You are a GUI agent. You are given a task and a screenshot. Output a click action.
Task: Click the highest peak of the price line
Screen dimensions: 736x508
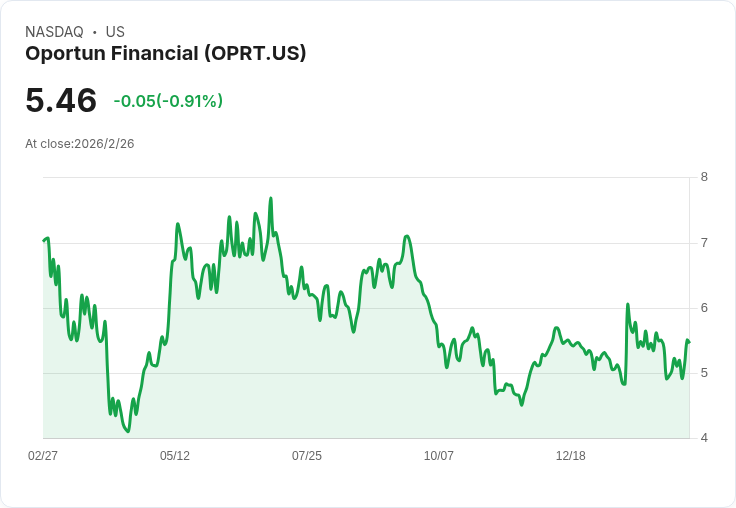[271, 198]
